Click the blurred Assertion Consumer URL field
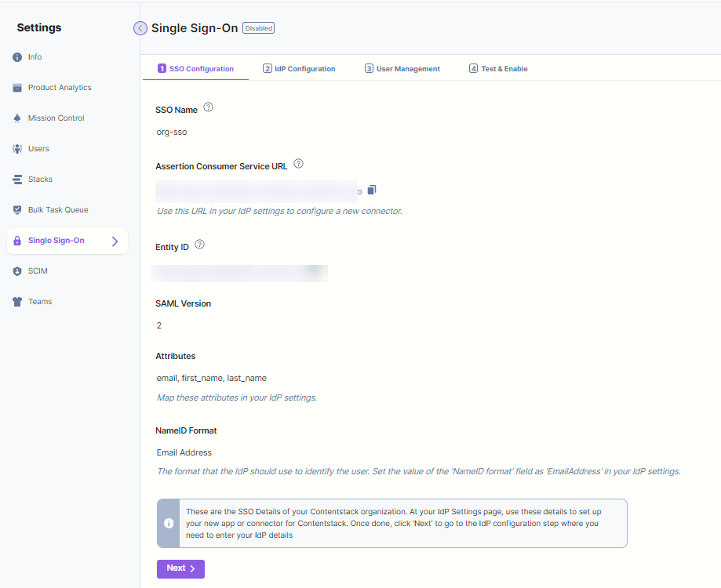 256,191
